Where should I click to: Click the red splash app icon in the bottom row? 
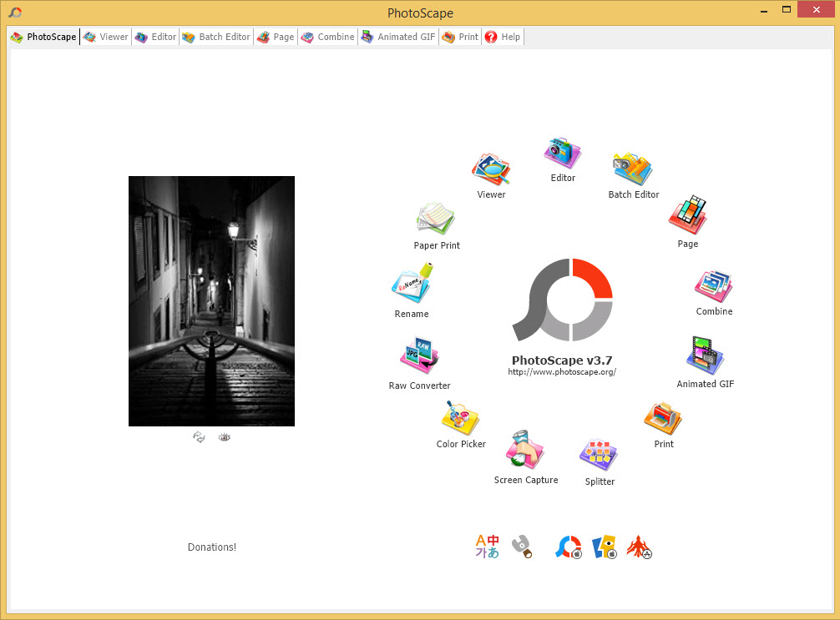639,547
